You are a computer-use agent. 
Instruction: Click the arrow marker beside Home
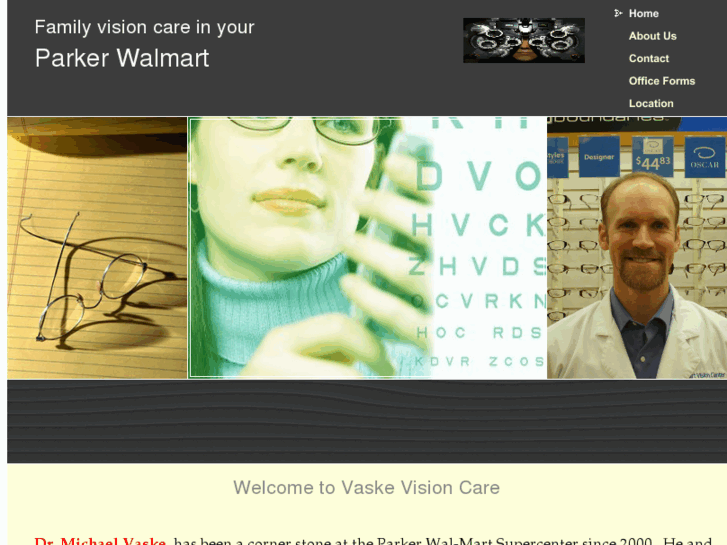point(618,13)
